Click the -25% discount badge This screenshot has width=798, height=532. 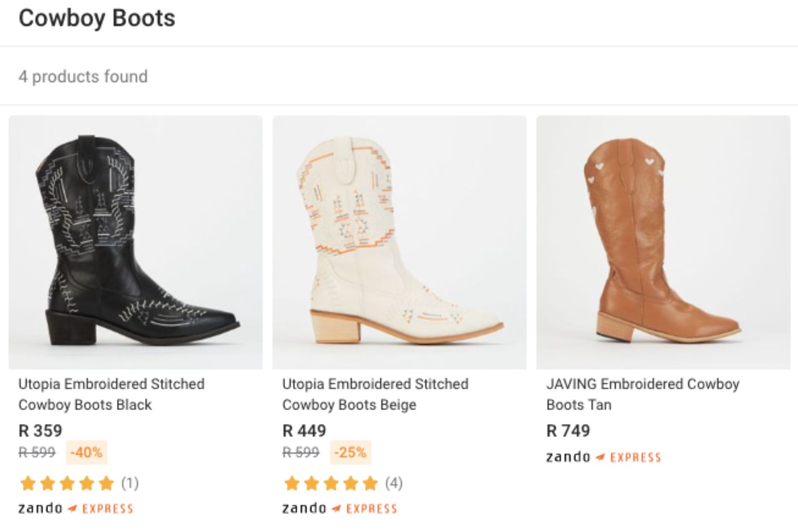(x=350, y=453)
